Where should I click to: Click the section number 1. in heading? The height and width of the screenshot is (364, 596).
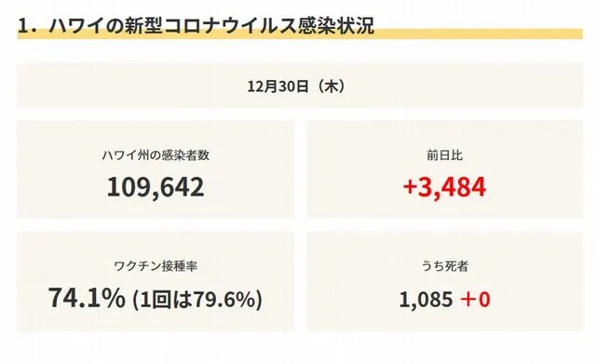[28, 26]
